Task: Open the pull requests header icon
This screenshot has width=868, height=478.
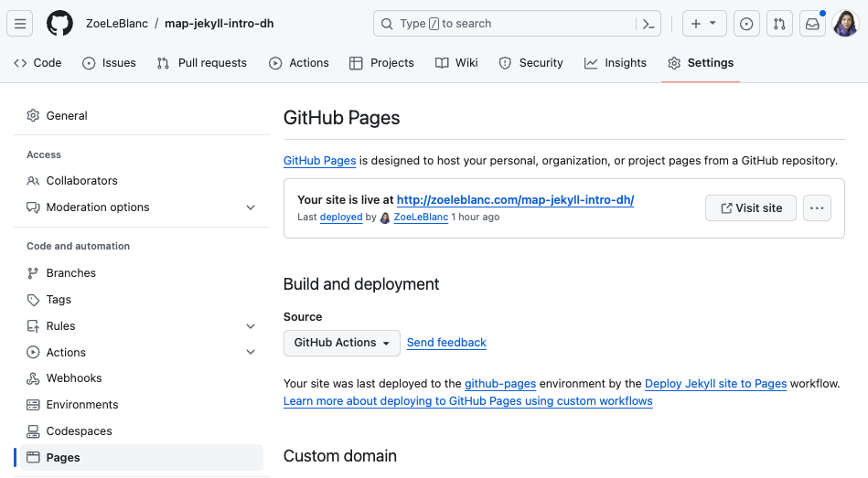Action: click(779, 24)
